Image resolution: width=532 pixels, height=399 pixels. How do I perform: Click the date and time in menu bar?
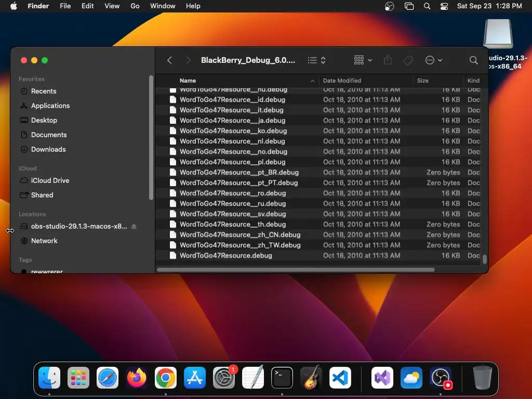(489, 6)
